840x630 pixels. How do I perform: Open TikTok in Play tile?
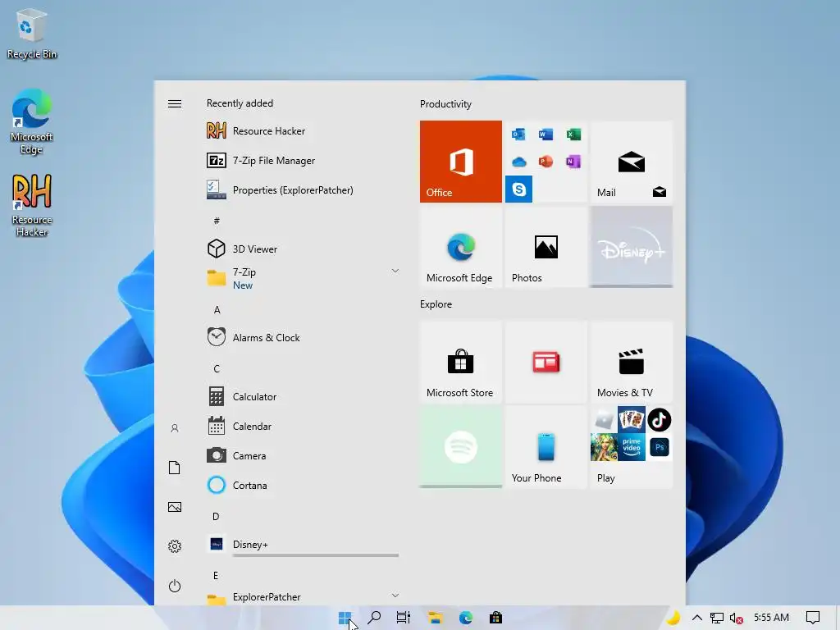click(x=659, y=419)
